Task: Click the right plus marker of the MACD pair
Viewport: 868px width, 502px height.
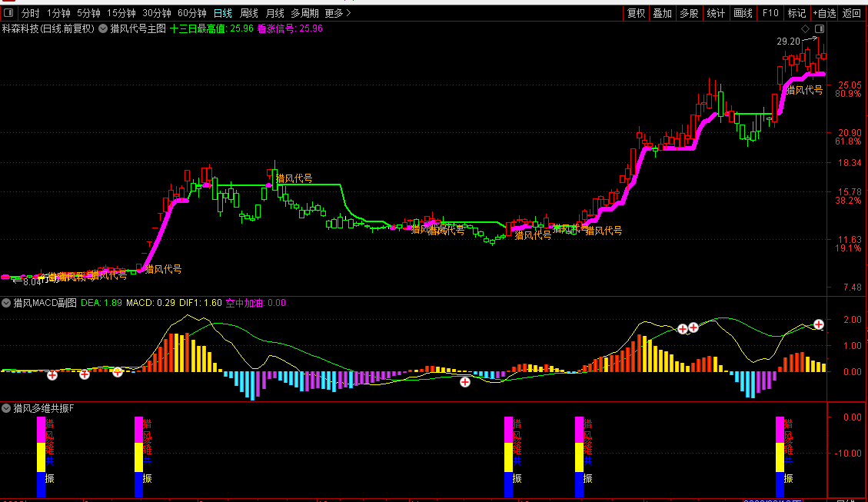Action: click(x=693, y=327)
